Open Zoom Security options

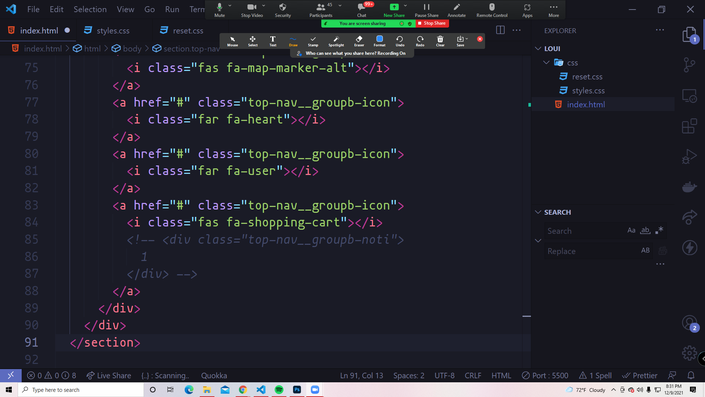pos(283,10)
